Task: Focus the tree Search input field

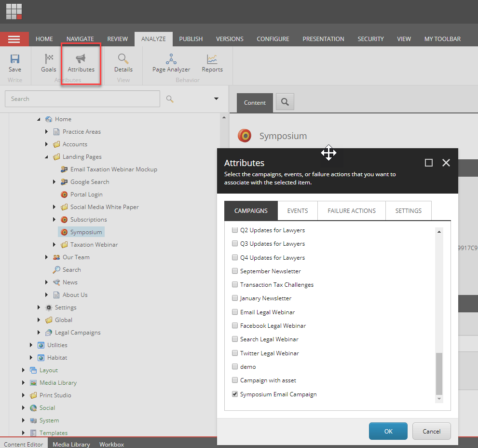Action: click(82, 98)
